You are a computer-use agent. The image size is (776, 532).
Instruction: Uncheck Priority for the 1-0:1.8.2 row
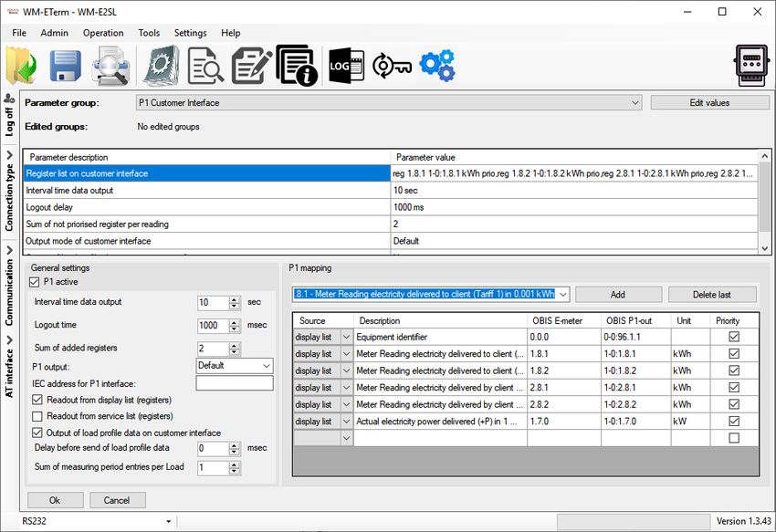(734, 370)
